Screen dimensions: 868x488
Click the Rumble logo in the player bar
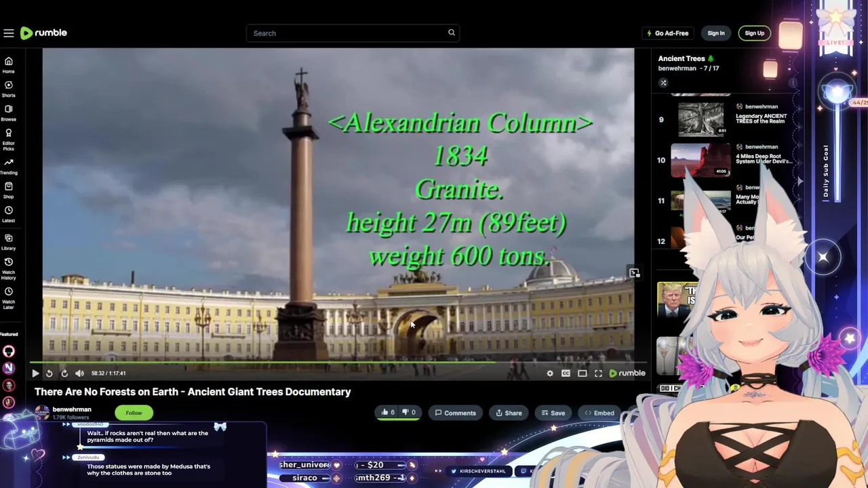tap(627, 373)
